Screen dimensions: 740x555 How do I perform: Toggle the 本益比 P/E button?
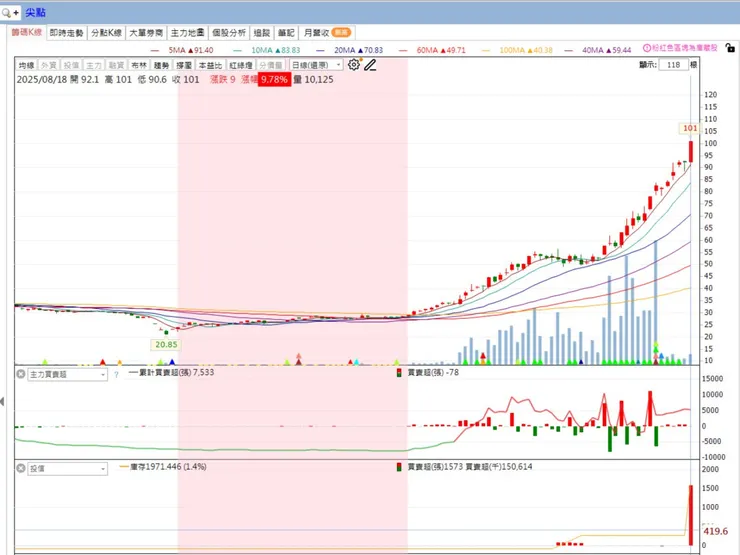210,65
